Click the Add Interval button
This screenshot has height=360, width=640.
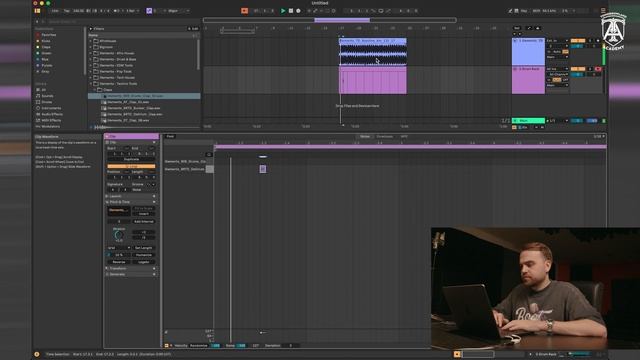pyautogui.click(x=144, y=221)
